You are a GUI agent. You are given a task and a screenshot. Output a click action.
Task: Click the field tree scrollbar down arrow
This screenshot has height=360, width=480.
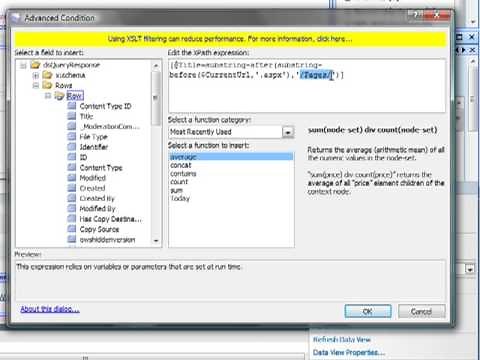(x=156, y=241)
